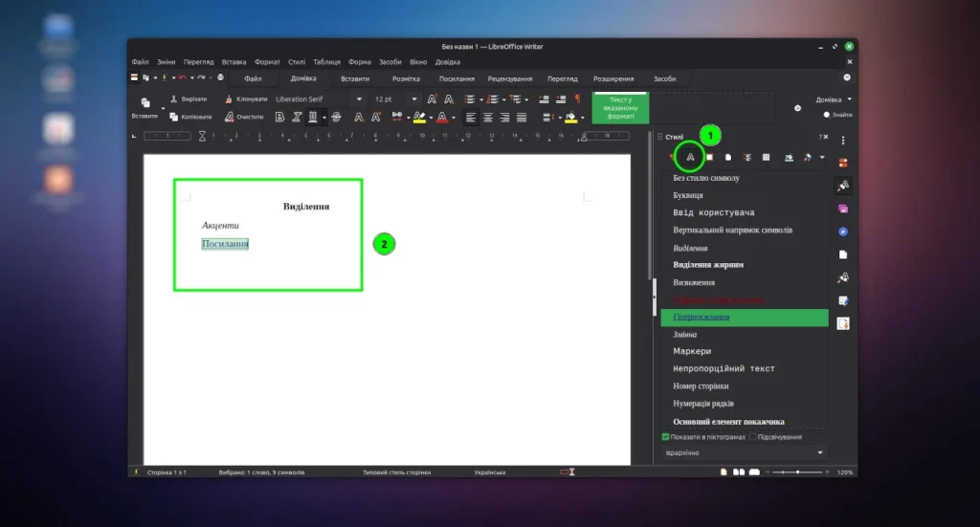Click the Copy (Копіювати) button
The image size is (980, 527).
coord(190,117)
